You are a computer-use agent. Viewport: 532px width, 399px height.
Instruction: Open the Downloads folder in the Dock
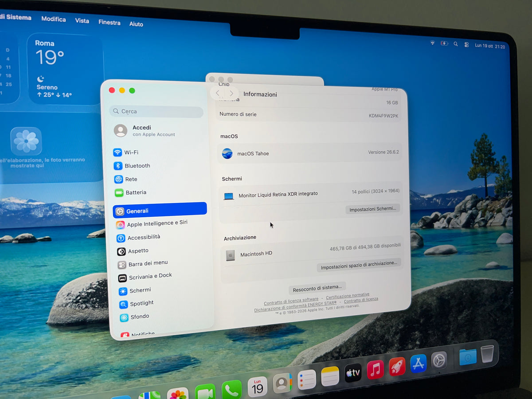click(x=468, y=356)
